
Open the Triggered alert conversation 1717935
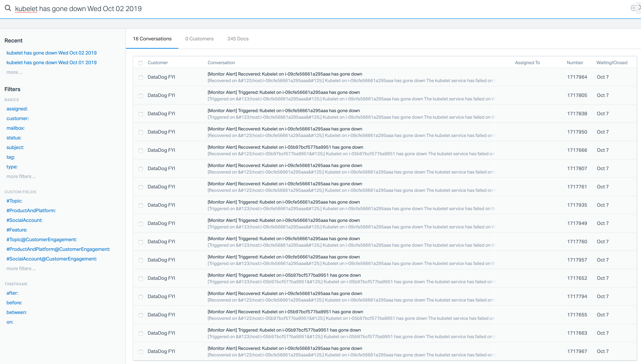385,205
